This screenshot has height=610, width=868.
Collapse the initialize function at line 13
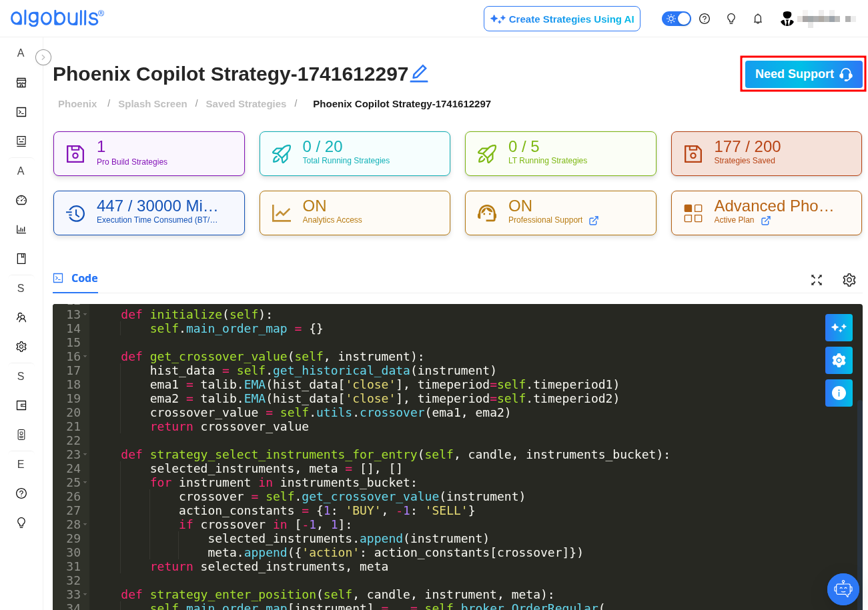(85, 315)
